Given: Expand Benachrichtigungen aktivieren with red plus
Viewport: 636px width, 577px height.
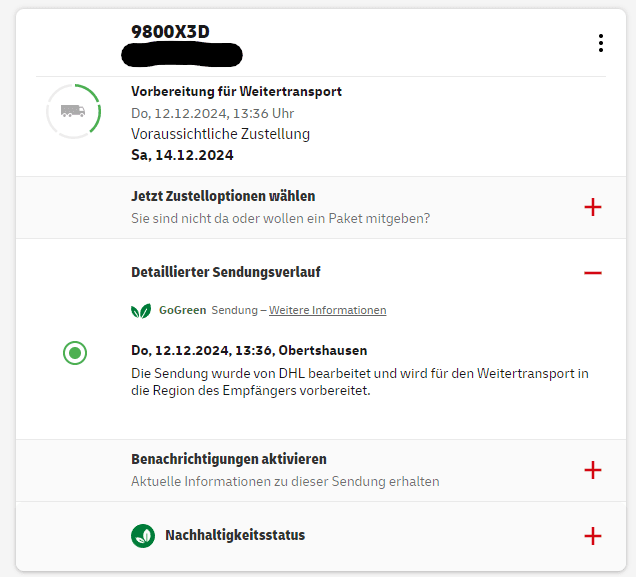Looking at the screenshot, I should pyautogui.click(x=593, y=470).
